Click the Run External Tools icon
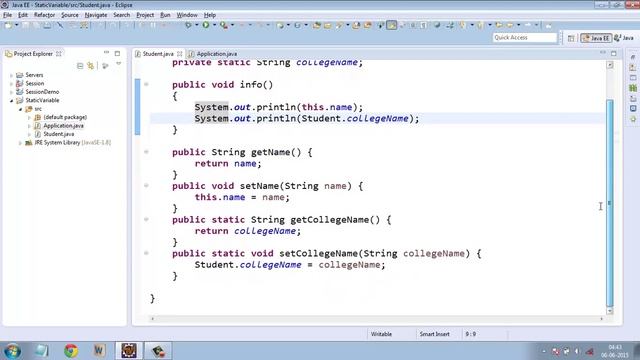 (x=223, y=25)
